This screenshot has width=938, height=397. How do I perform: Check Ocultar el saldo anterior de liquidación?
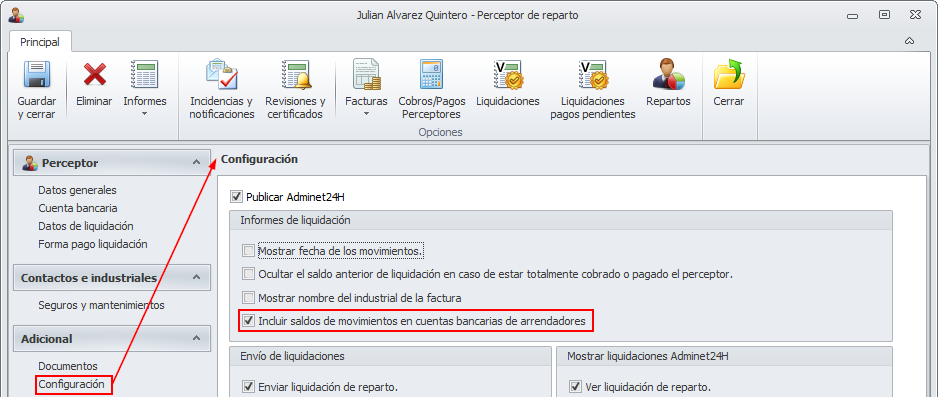248,274
